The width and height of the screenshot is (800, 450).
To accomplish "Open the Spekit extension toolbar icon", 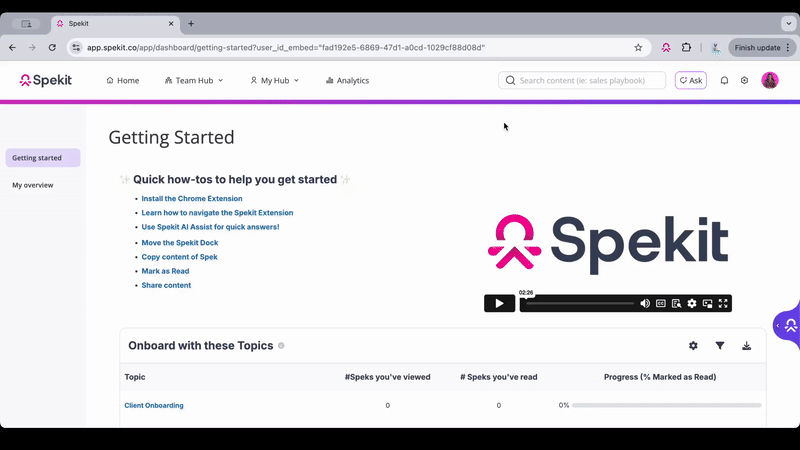I will (666, 47).
